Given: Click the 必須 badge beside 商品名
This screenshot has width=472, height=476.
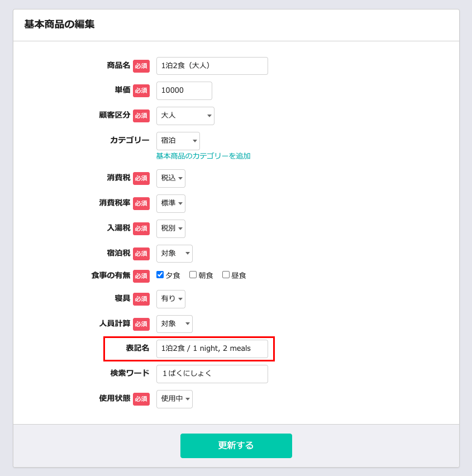Looking at the screenshot, I should click(x=141, y=66).
